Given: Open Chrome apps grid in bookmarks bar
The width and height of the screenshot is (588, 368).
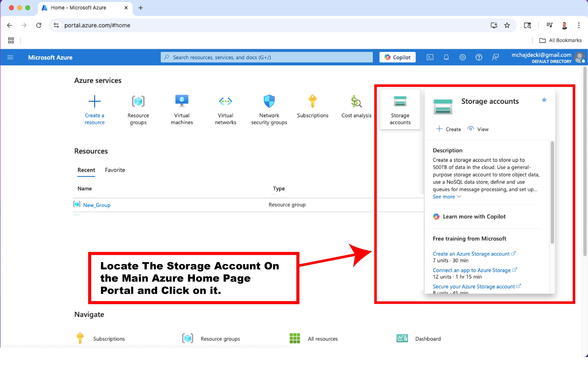Looking at the screenshot, I should (11, 40).
